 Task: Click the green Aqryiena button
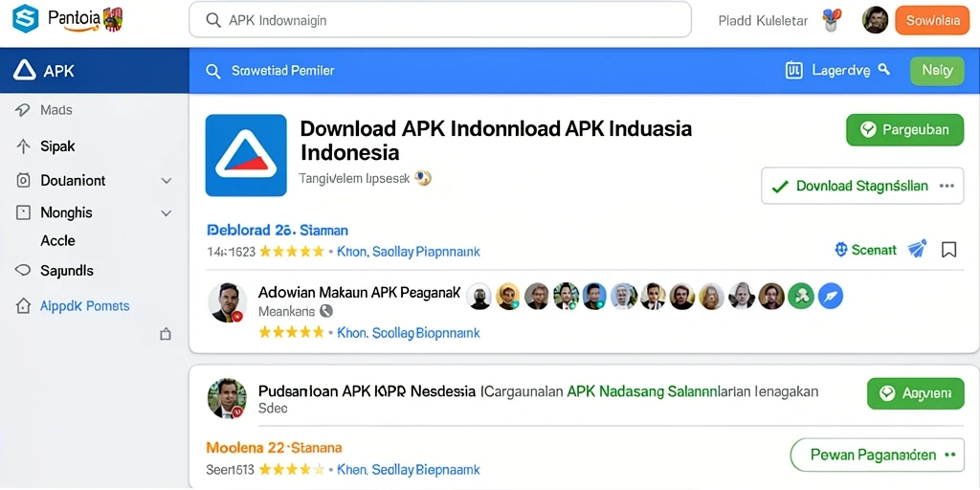point(916,393)
